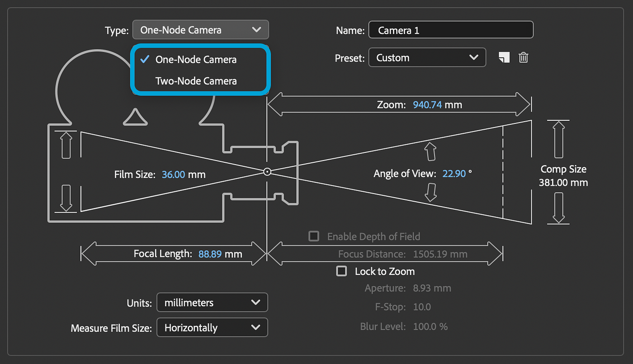Toggle the Lock to Zoom checkbox
633x364 pixels.
pyautogui.click(x=341, y=271)
